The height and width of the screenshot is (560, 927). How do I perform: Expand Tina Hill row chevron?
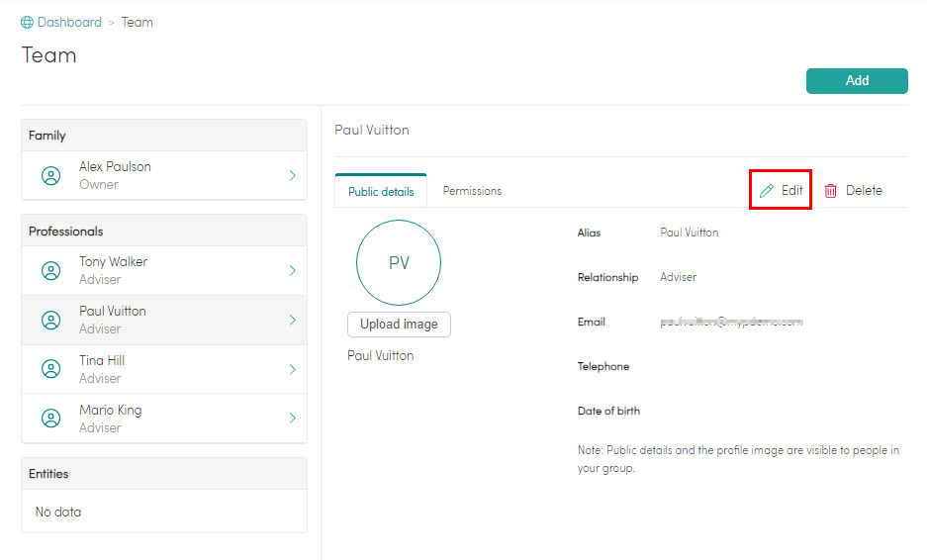292,369
